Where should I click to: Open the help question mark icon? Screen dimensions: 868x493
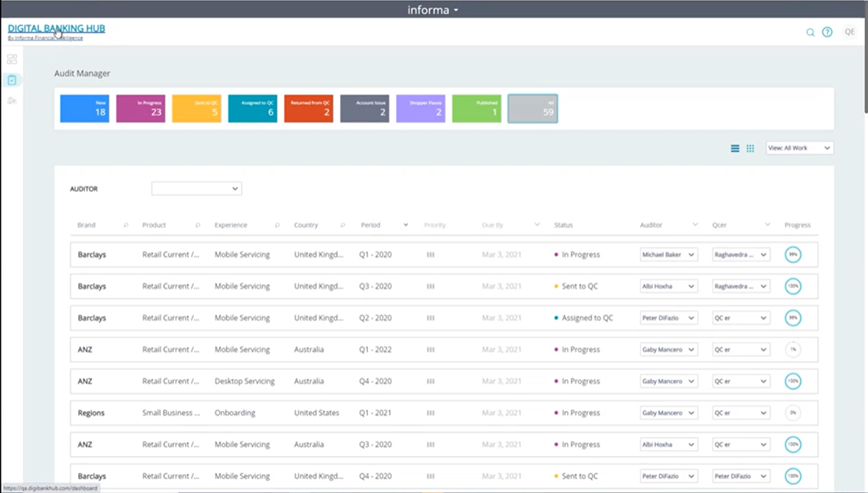click(x=827, y=32)
